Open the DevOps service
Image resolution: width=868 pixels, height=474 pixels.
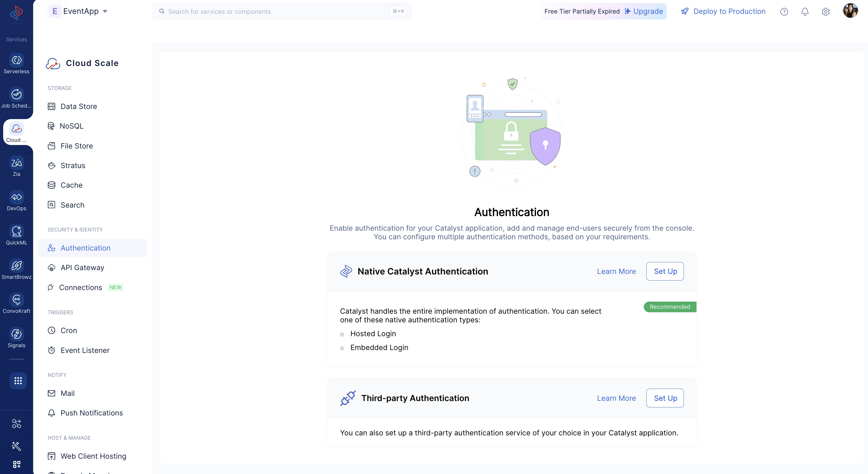click(x=16, y=201)
